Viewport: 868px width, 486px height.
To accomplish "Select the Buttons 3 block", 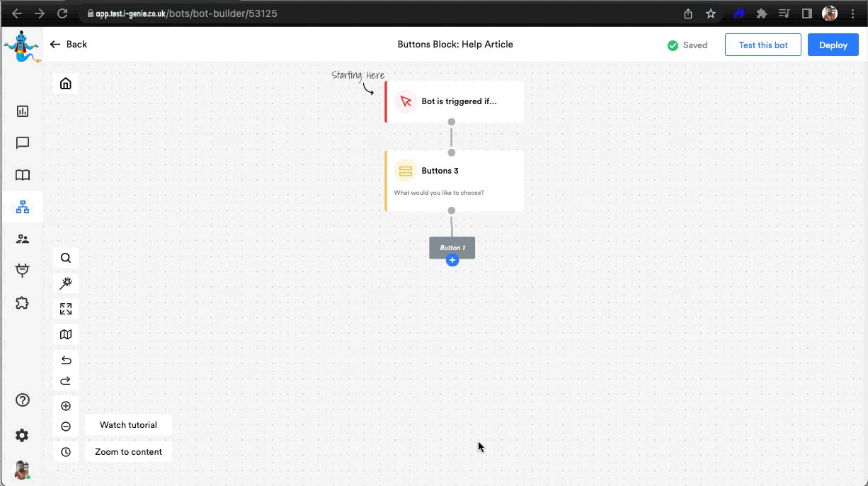I will click(455, 181).
